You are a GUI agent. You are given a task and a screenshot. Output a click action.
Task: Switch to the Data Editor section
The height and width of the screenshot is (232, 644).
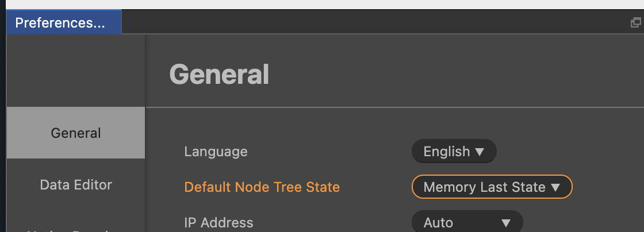click(x=76, y=185)
